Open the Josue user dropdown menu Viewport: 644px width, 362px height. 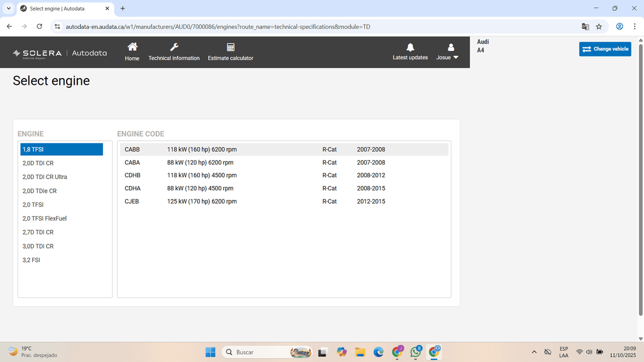(x=447, y=57)
